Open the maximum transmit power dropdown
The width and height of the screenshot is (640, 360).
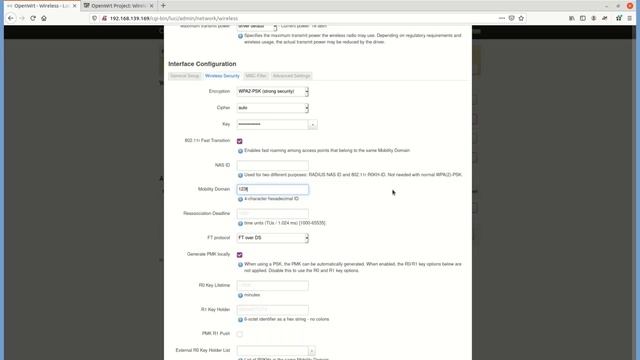click(x=257, y=27)
